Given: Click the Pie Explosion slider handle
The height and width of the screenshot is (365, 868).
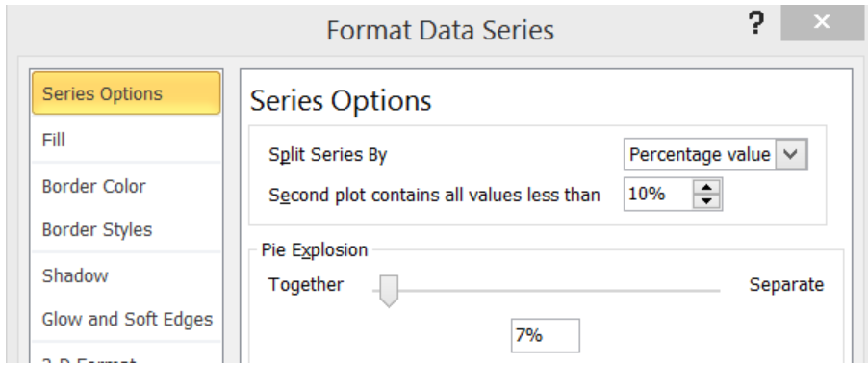Looking at the screenshot, I should tap(389, 292).
